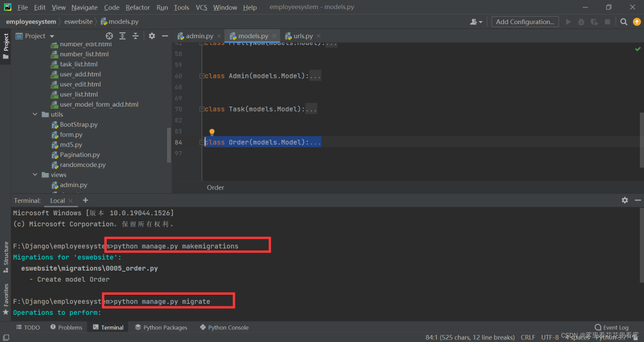Viewport: 644px width, 342px height.
Task: Close the admin.py editor tab
Action: pos(219,36)
